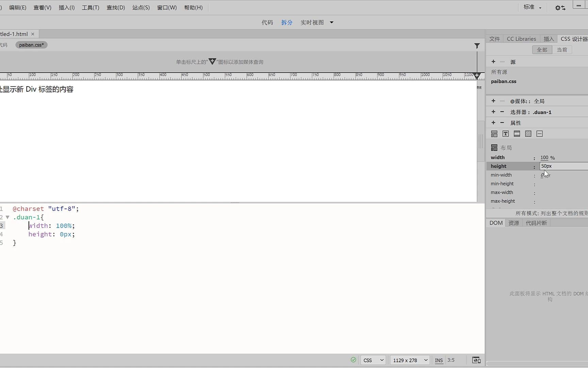Image resolution: width=588 pixels, height=368 pixels.
Task: Click the More category icon in properties
Action: [x=539, y=134]
